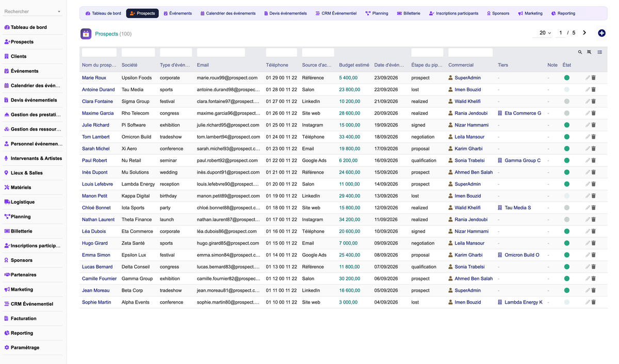Edit Inès Dupont row pencil icon

coord(588,172)
